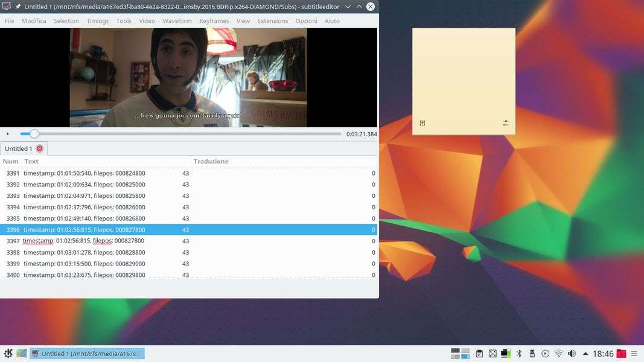Open the panel hamburger settings menu

tap(634, 354)
